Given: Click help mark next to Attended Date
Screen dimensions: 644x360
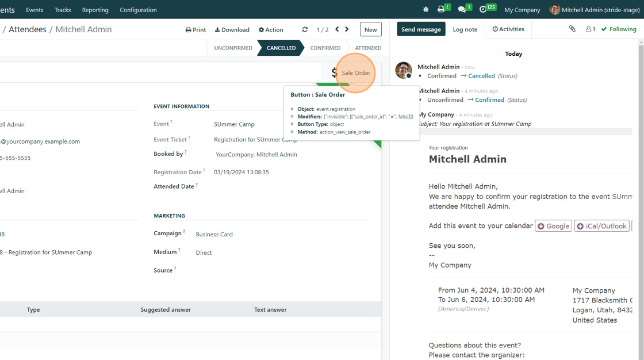Looking at the screenshot, I should (197, 185).
